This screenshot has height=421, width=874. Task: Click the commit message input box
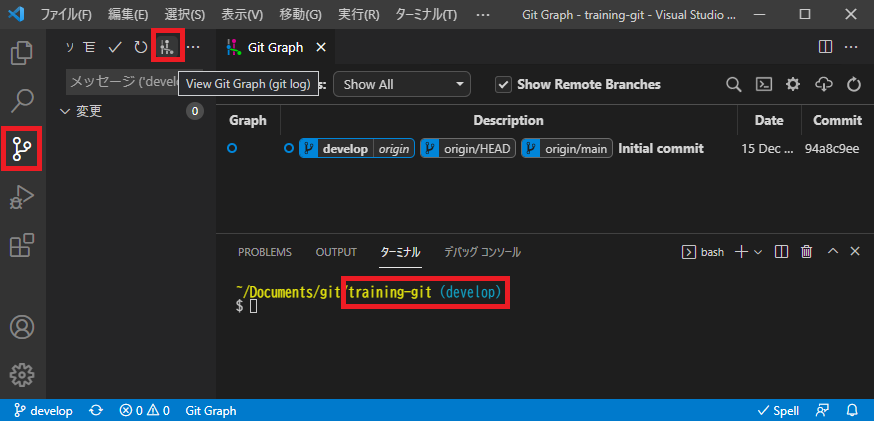(x=134, y=82)
